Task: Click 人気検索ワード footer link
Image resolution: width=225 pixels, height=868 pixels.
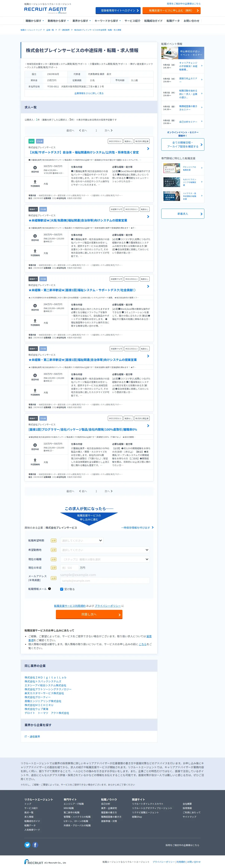Action: [32, 830]
